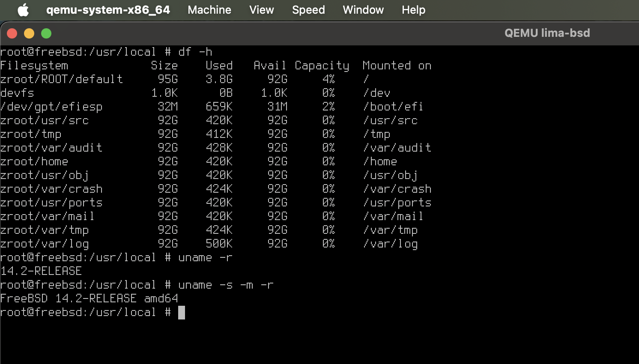The image size is (639, 364).
Task: Click the /var/crash mount point
Action: [397, 189]
